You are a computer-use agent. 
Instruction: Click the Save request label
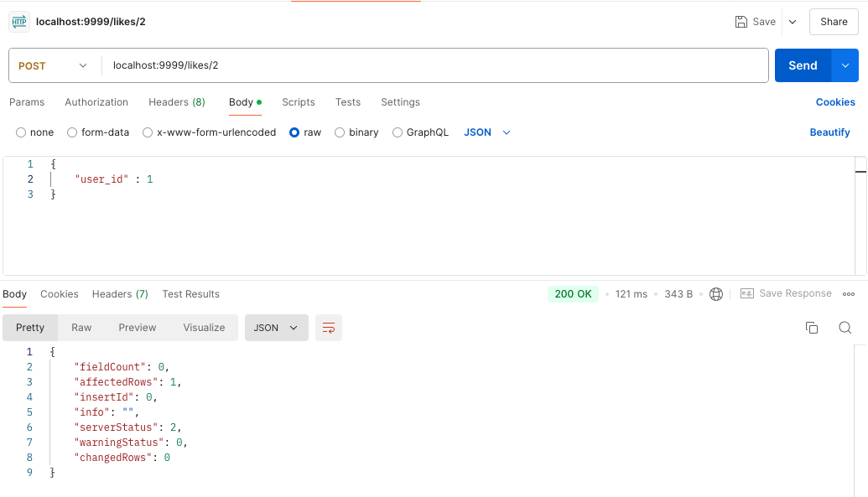coord(764,22)
